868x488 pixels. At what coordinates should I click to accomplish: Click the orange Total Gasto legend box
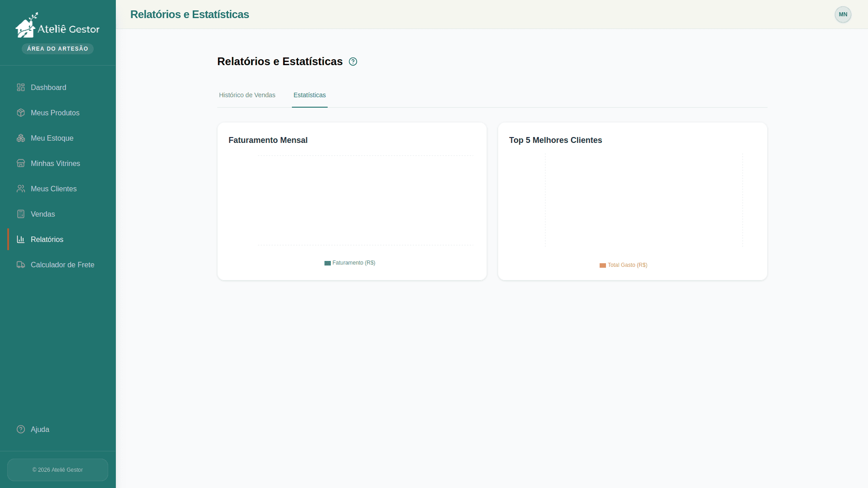(603, 265)
